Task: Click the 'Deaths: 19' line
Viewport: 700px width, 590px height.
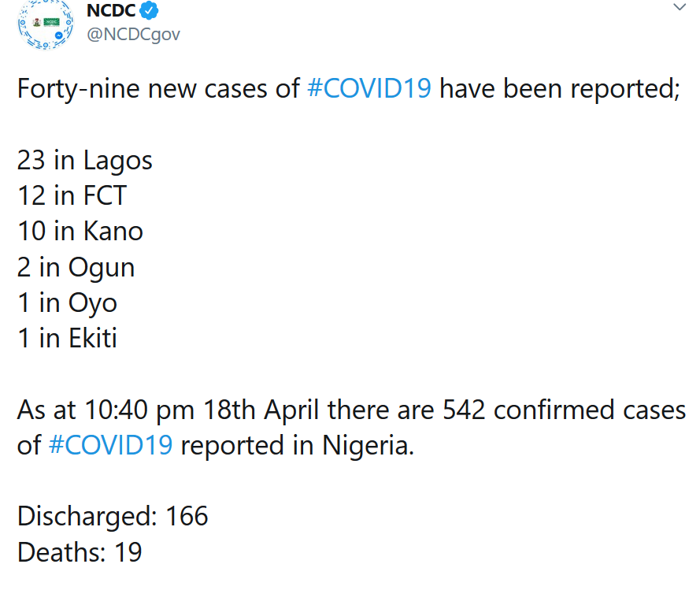Action: 80,551
